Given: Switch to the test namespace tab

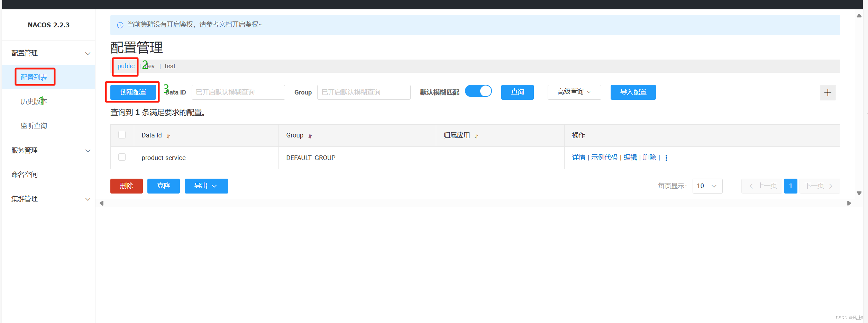Looking at the screenshot, I should pos(170,66).
